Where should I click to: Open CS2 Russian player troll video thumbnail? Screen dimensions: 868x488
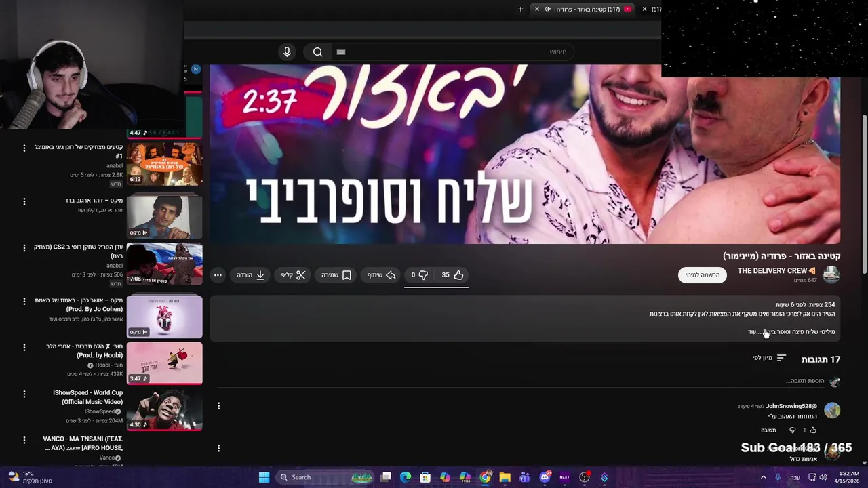point(164,264)
